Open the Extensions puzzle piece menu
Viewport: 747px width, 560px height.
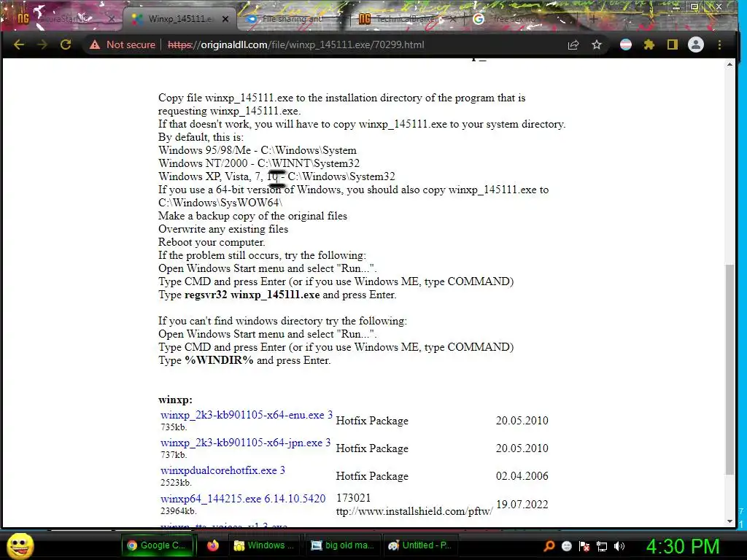649,44
